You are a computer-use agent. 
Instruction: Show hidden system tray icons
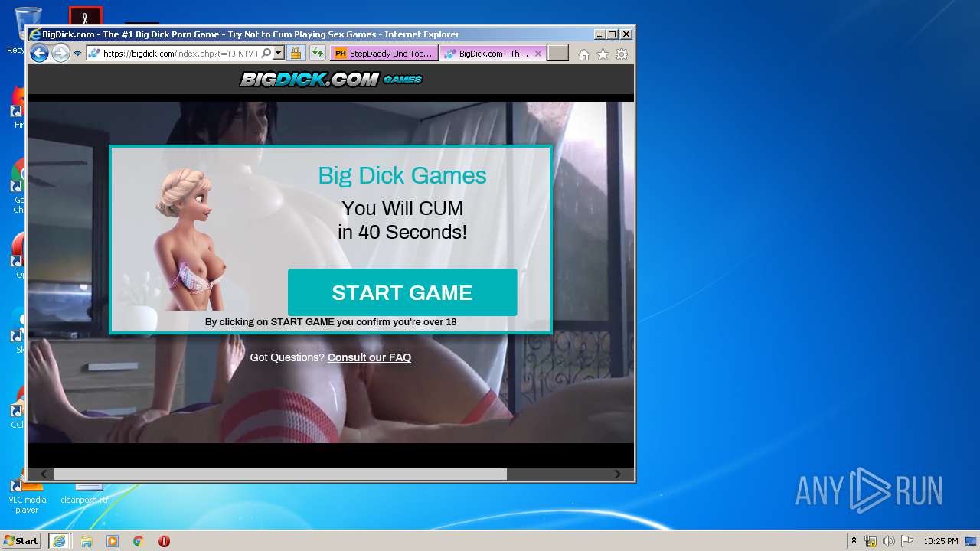[854, 540]
